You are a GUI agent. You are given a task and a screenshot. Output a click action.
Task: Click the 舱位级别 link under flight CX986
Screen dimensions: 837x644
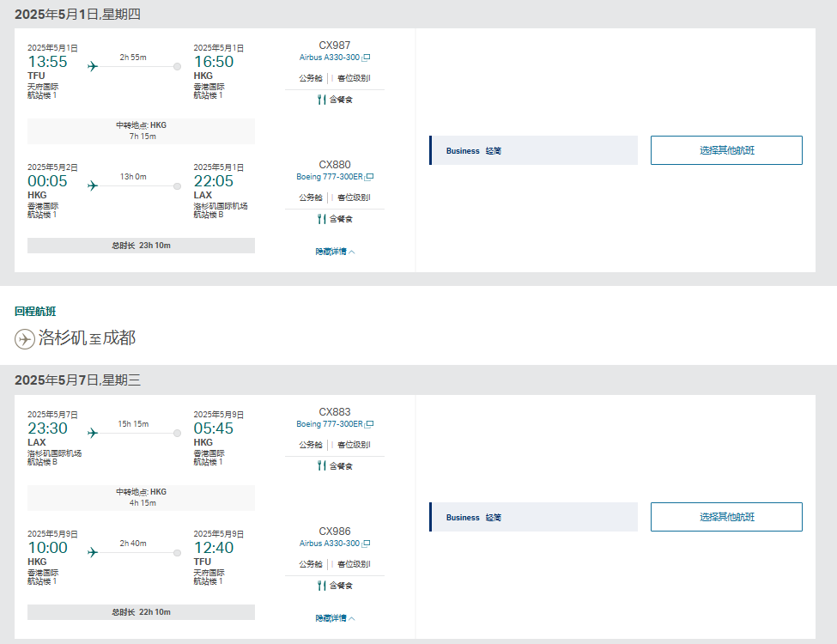[354, 564]
